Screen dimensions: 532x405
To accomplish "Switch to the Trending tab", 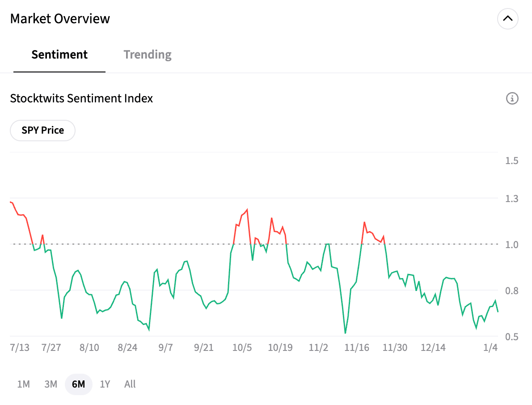I will pos(148,55).
